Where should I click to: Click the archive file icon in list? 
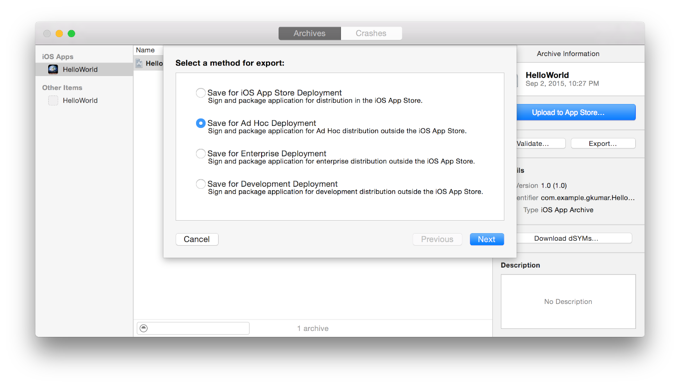[x=139, y=63]
